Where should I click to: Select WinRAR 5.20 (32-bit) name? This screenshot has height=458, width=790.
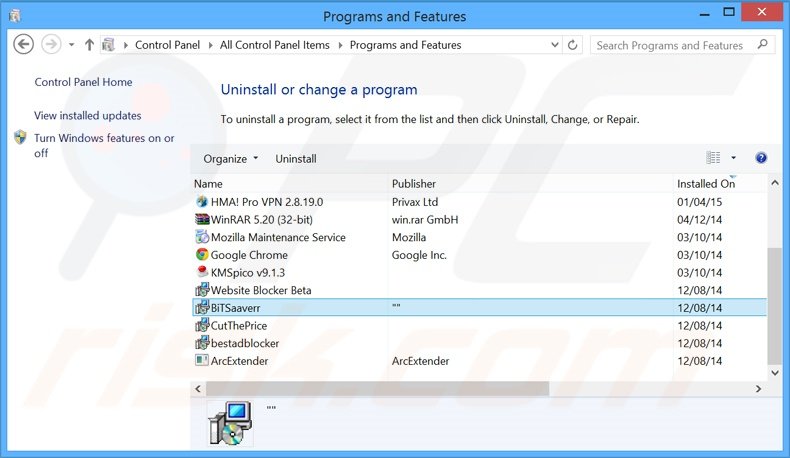(x=261, y=220)
